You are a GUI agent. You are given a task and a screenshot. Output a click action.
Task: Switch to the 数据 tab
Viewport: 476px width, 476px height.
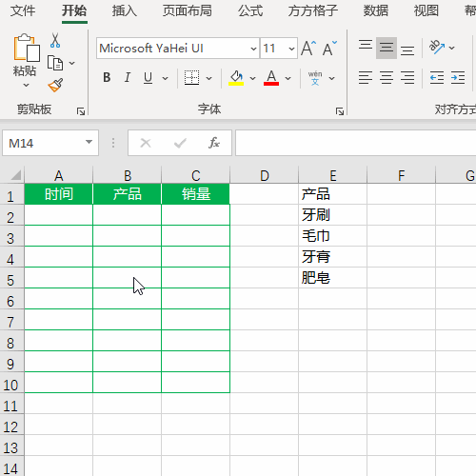point(376,10)
